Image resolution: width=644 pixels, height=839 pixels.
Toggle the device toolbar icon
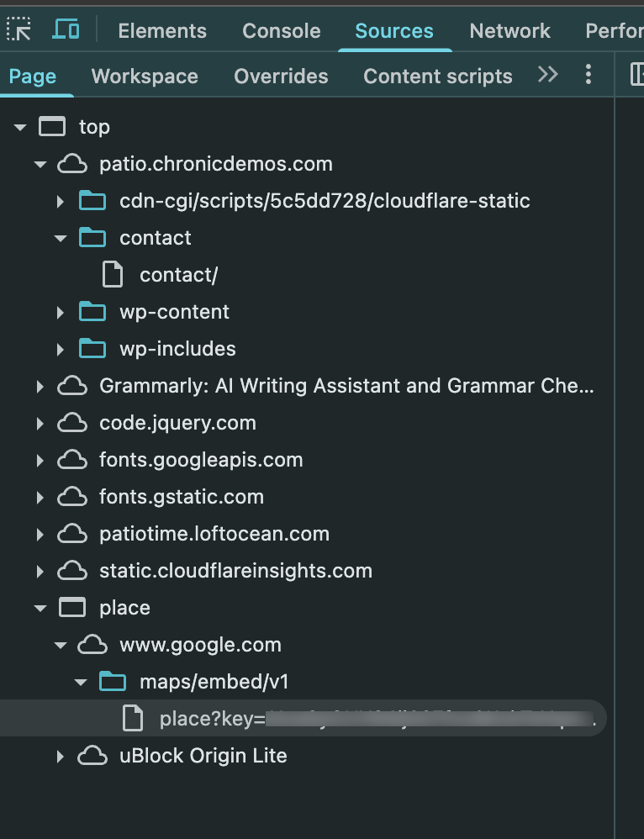pos(66,30)
